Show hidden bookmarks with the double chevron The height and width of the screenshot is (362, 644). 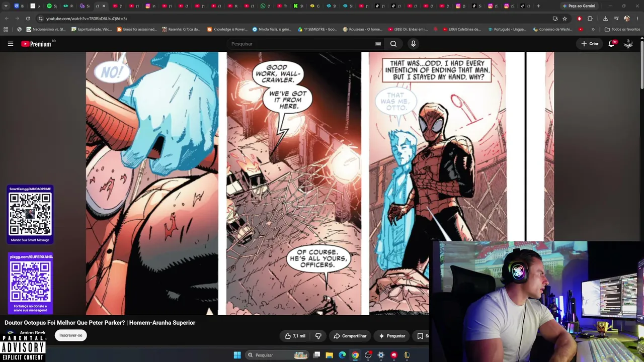coord(593,29)
